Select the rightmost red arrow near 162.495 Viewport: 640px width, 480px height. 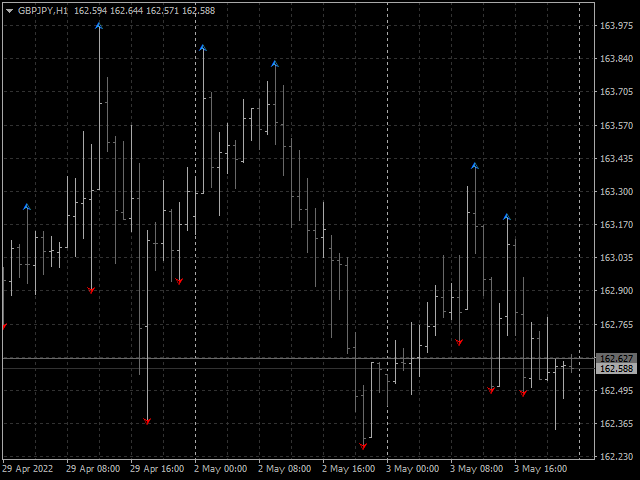point(523,393)
